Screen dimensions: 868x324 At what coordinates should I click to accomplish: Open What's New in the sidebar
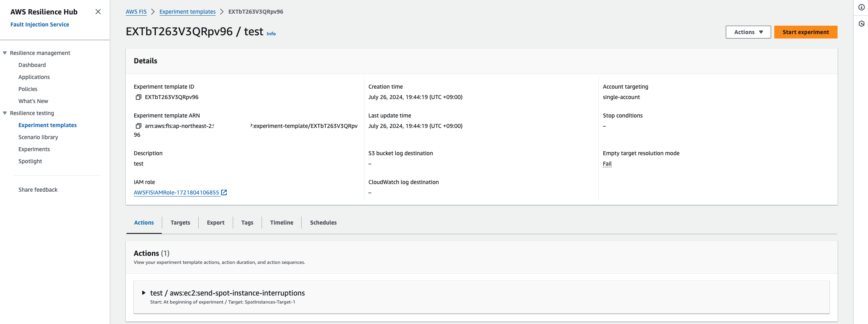tap(33, 101)
